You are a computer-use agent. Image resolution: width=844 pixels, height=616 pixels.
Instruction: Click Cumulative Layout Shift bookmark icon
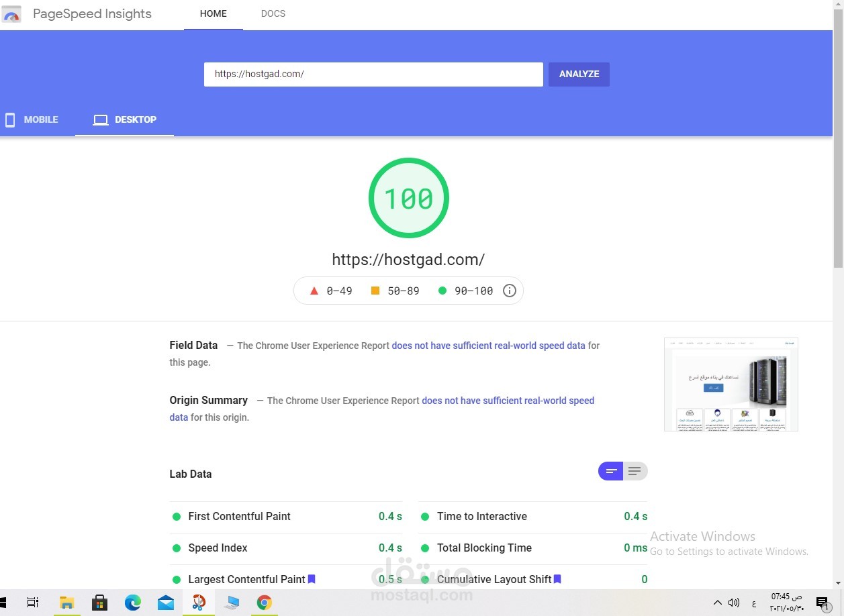pyautogui.click(x=557, y=579)
